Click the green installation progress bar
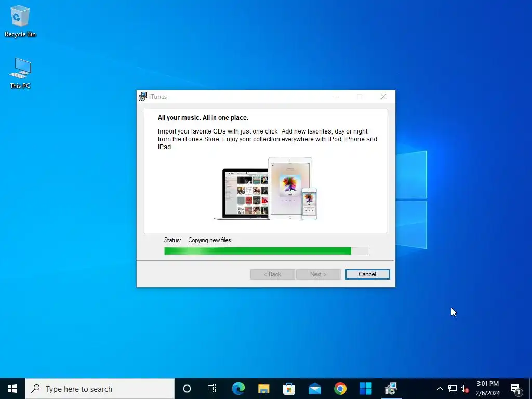Viewport: 532px width, 399px height. click(266, 251)
